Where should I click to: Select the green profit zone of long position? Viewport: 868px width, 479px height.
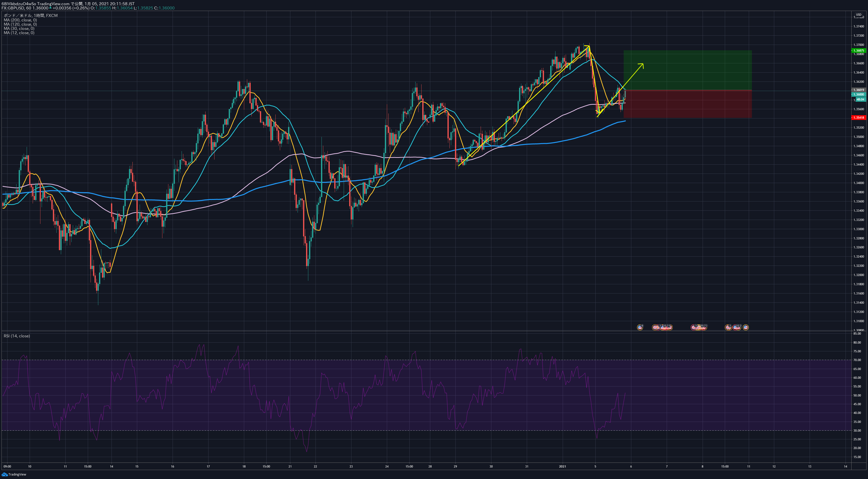(x=688, y=70)
